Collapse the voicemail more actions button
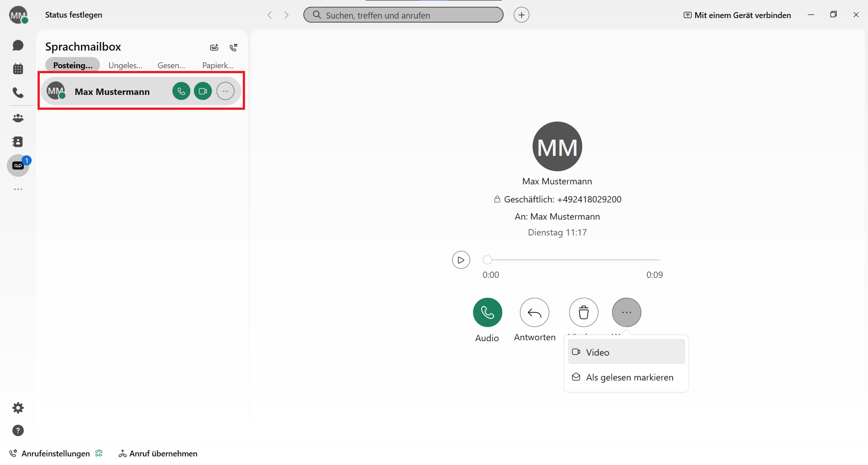Screen dimensions: 868x465 coord(626,312)
